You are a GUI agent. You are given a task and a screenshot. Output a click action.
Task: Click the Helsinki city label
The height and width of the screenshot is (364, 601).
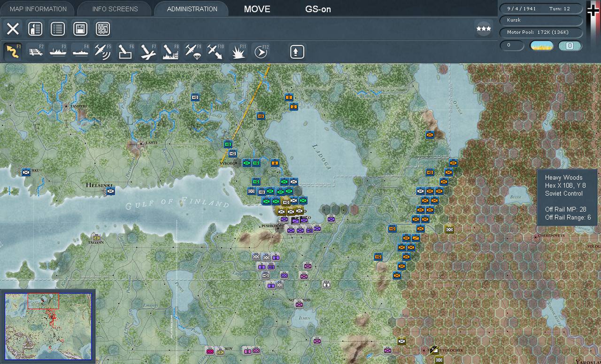[x=100, y=185]
